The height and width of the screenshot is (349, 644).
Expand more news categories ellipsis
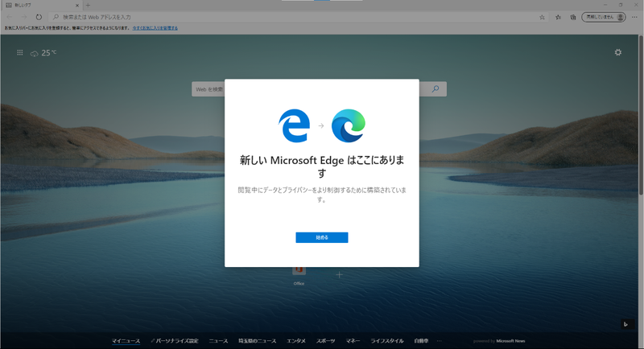coord(439,341)
